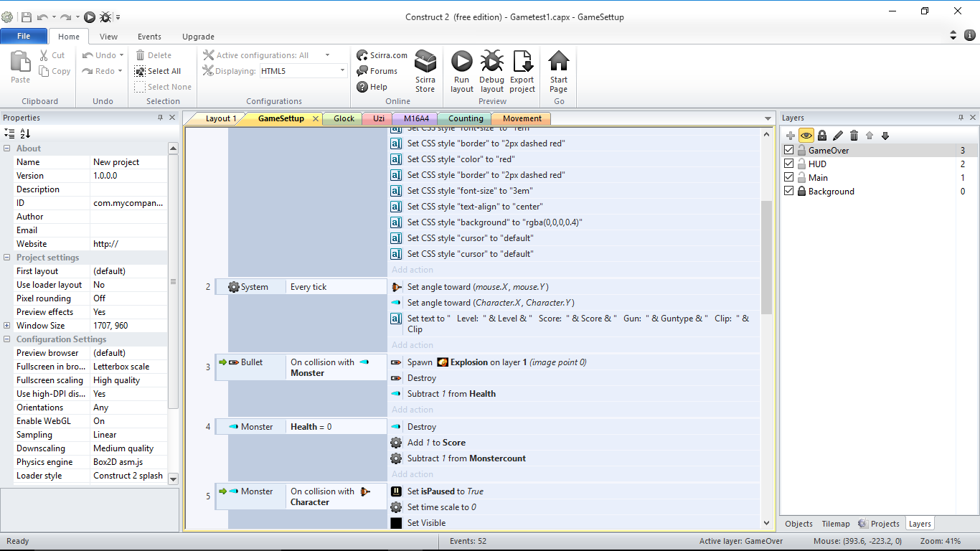Click the Paste clipboard icon

point(20,62)
